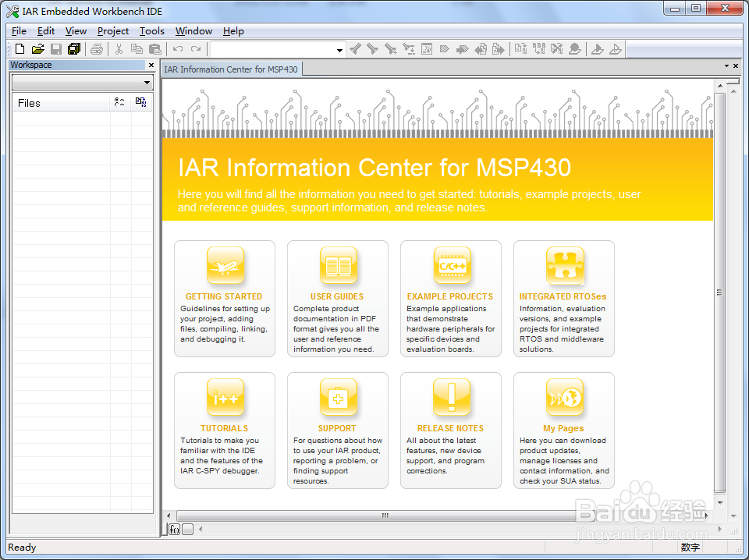Click in the quick search input field
Viewport: 749px width, 560px height.
pos(273,50)
